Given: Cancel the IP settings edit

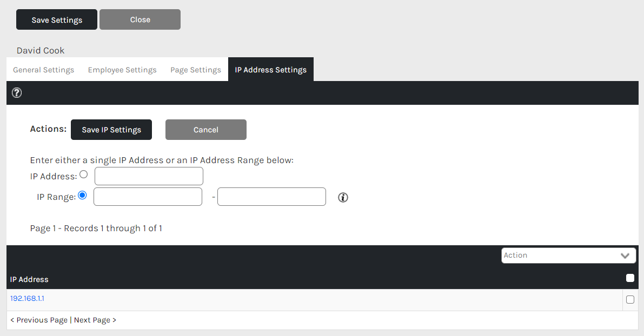Looking at the screenshot, I should tap(206, 130).
